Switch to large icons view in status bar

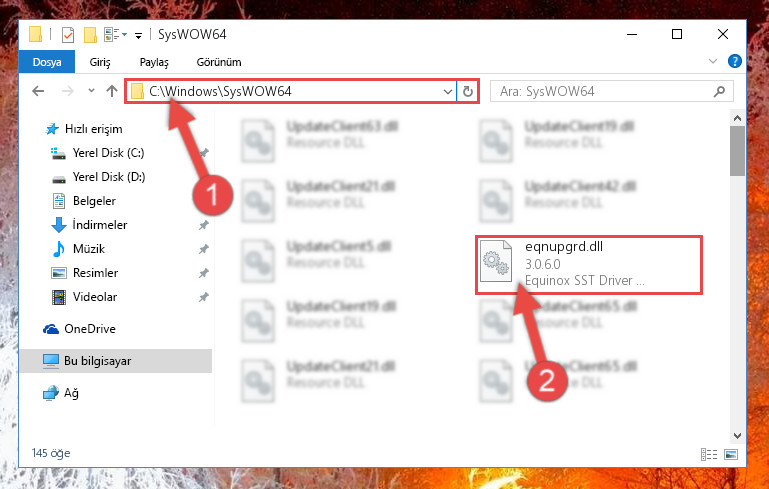(x=731, y=454)
